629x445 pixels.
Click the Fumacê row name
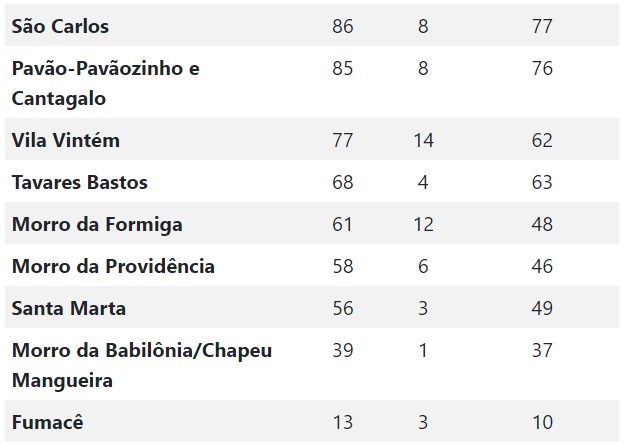coord(48,422)
